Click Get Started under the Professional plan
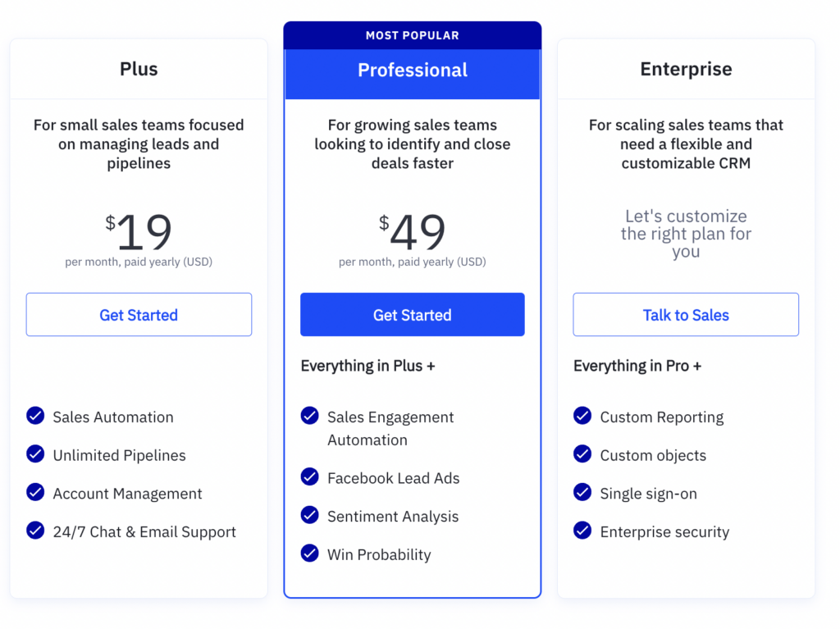The image size is (840, 629). click(413, 315)
